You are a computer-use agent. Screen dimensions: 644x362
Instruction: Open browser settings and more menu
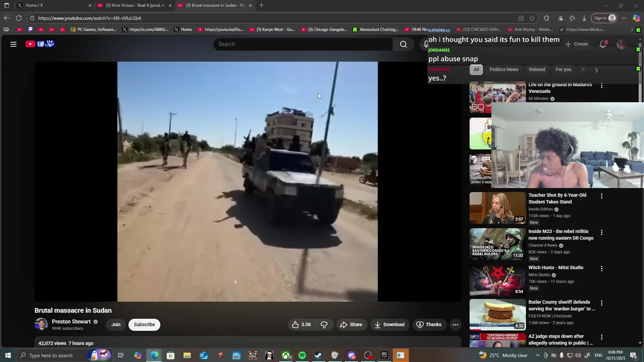point(624,18)
